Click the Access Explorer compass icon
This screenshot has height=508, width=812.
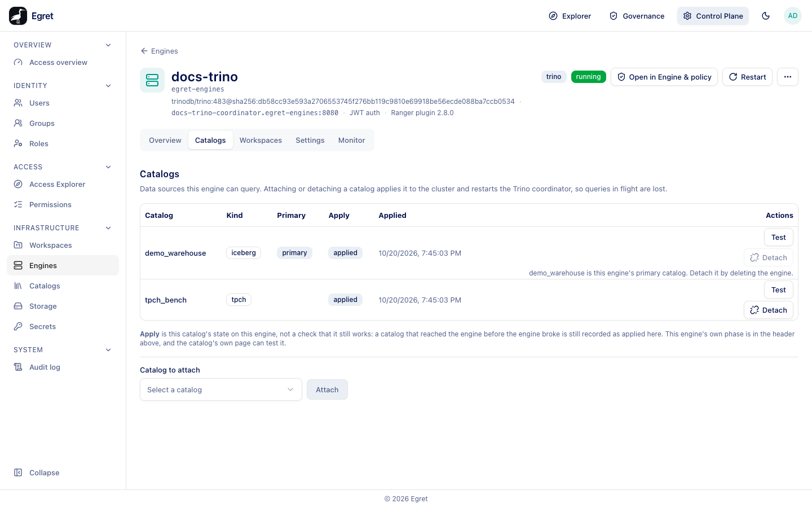click(x=18, y=185)
